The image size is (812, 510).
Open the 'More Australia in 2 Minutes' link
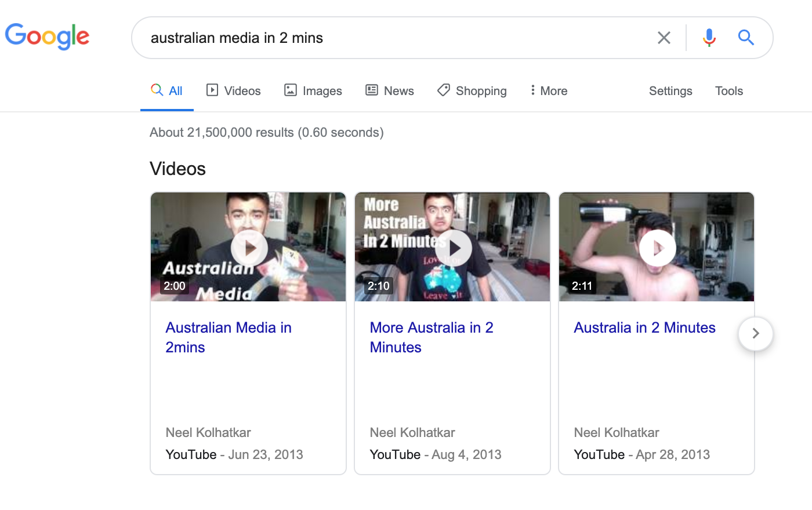point(432,337)
